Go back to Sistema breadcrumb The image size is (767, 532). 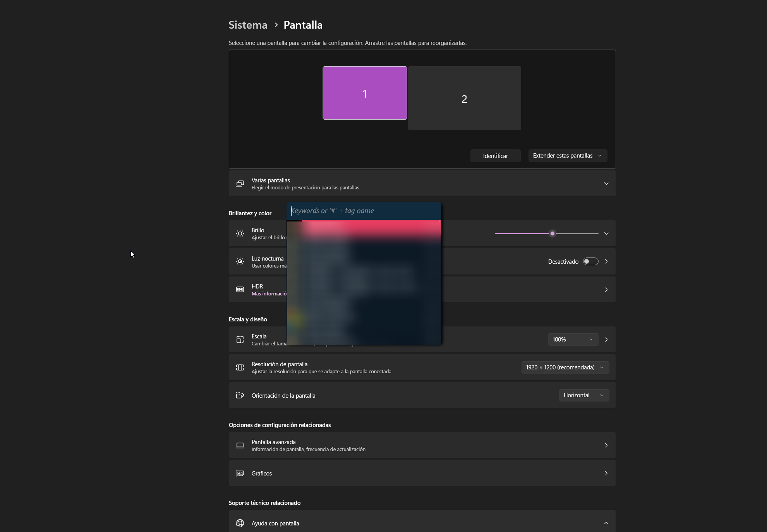[248, 25]
